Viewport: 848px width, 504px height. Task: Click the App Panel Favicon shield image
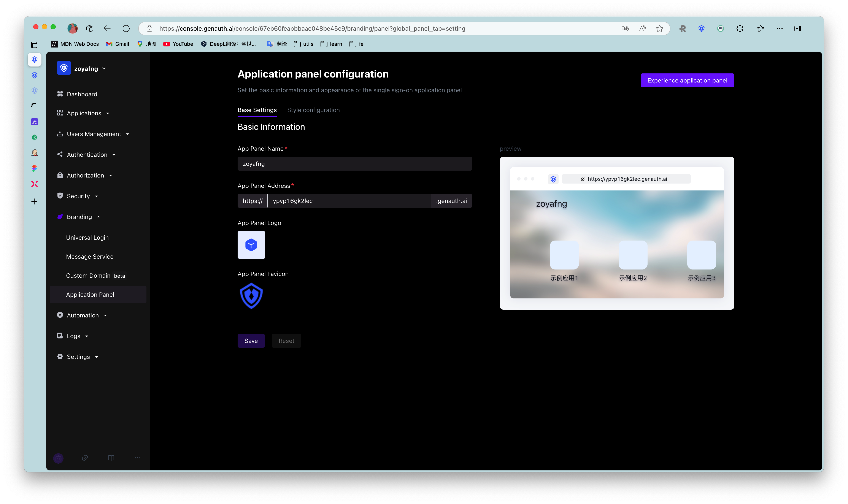[x=251, y=296]
